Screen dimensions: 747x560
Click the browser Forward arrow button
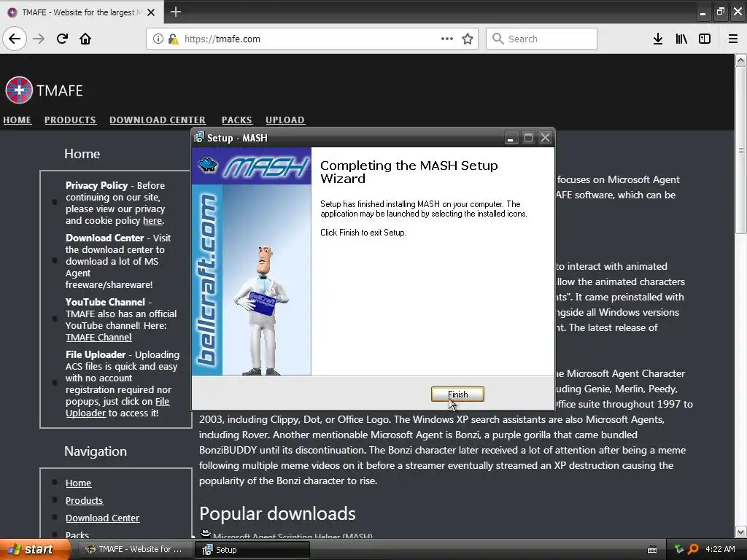pyautogui.click(x=39, y=39)
